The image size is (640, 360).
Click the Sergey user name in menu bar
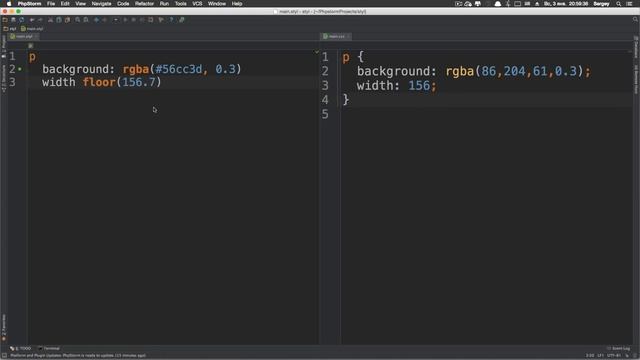[601, 4]
